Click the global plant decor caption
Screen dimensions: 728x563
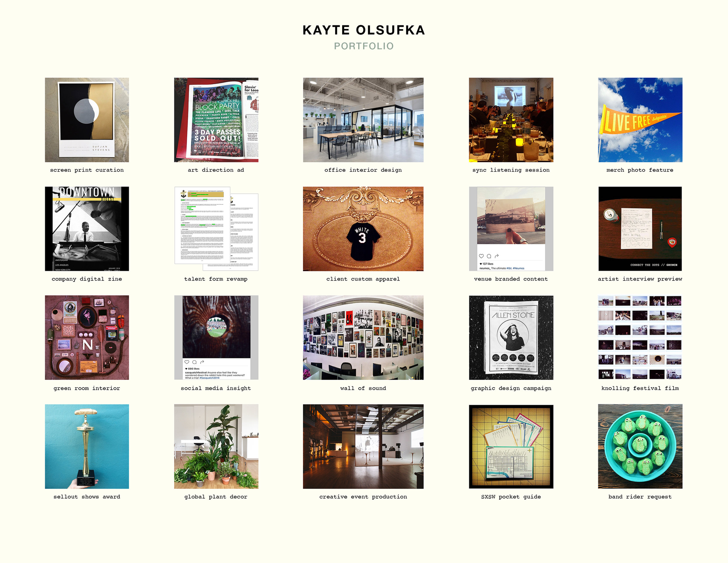click(216, 497)
